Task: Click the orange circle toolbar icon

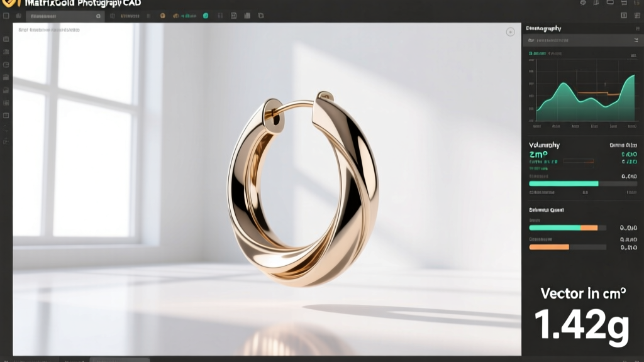Action: click(163, 16)
